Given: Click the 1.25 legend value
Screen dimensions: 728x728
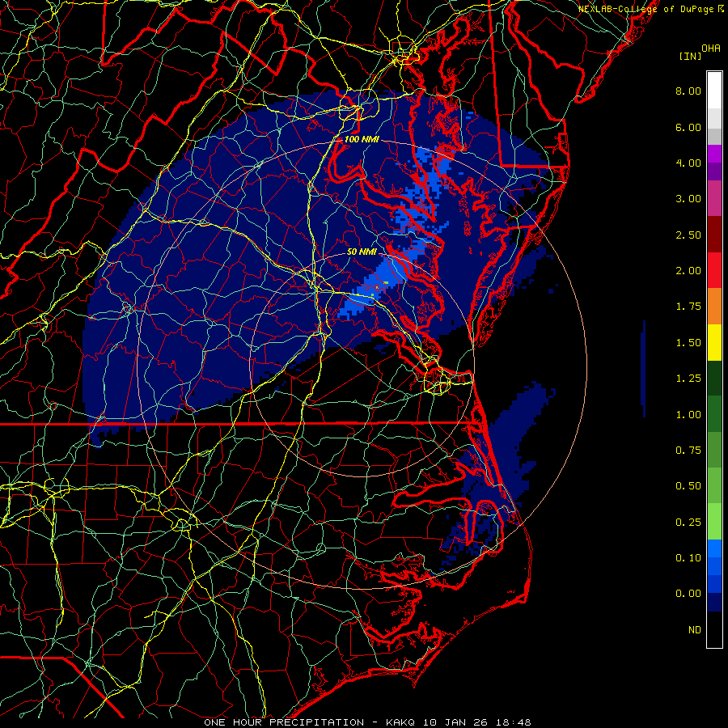Looking at the screenshot, I should [688, 379].
